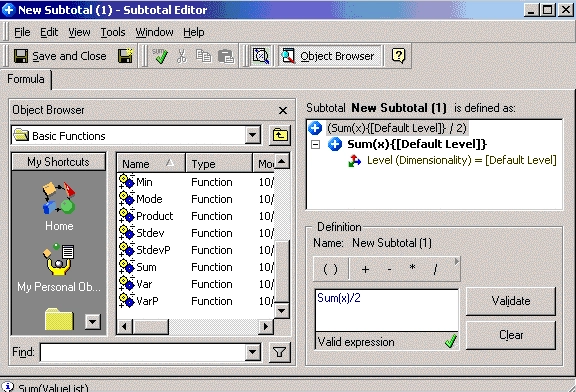The height and width of the screenshot is (392, 576).
Task: Click the Help question mark icon
Action: click(399, 56)
